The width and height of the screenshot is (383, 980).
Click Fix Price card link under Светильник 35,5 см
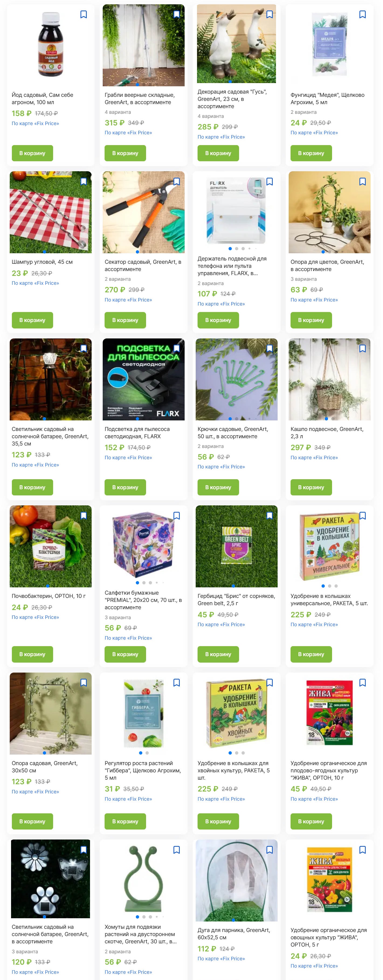(x=35, y=465)
